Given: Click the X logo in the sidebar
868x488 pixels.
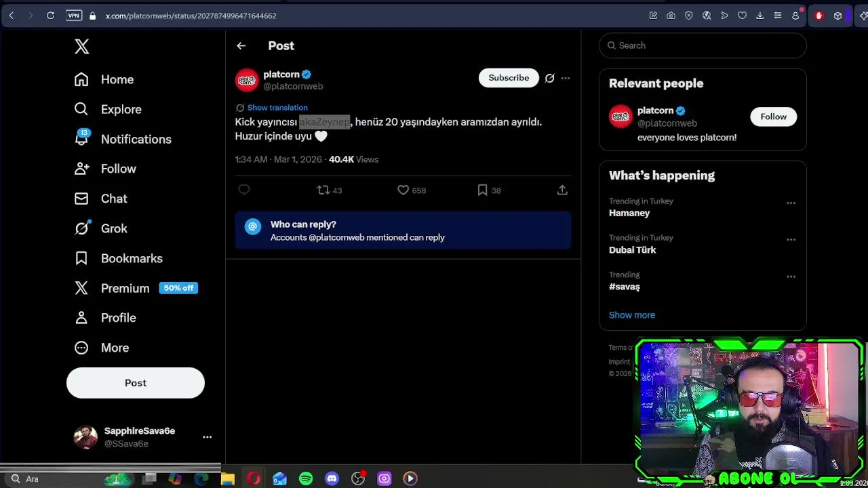Looking at the screenshot, I should [81, 46].
